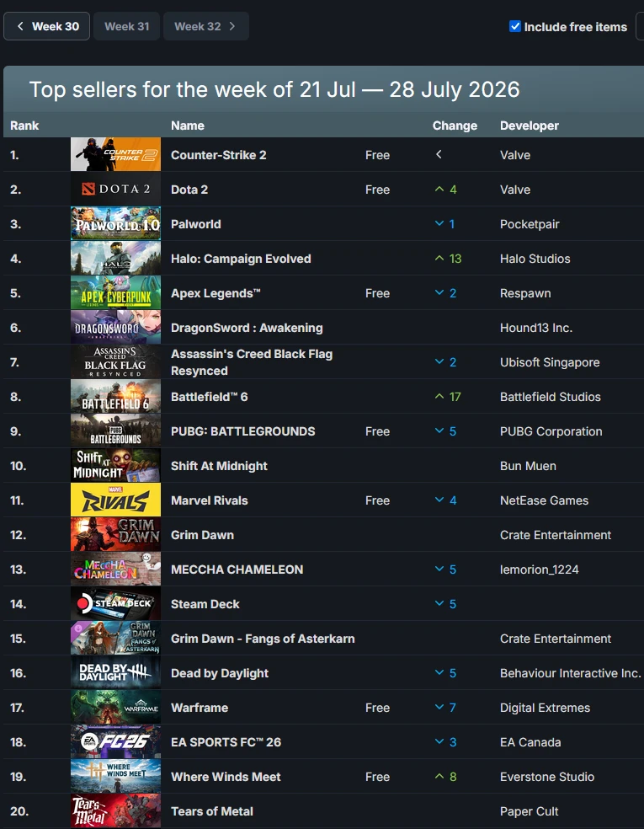Open the Dead by Daylight title link
The image size is (644, 829).
[x=220, y=673]
